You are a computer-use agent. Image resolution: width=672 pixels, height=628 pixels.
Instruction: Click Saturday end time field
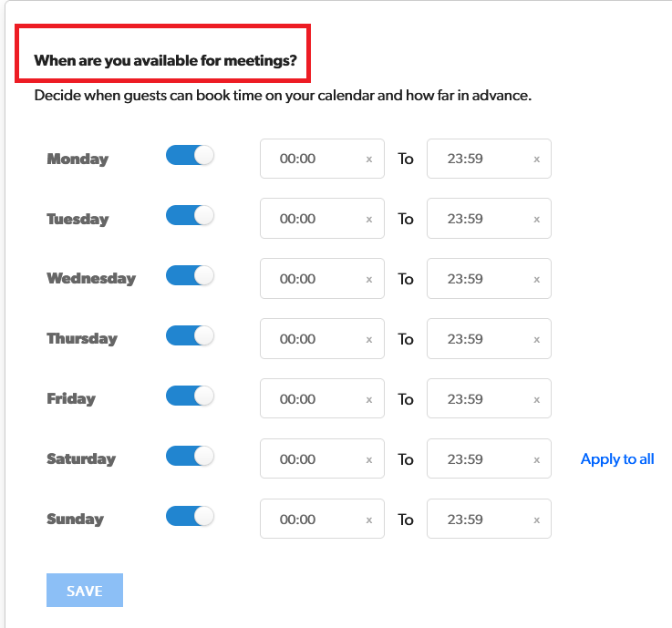pyautogui.click(x=477, y=459)
